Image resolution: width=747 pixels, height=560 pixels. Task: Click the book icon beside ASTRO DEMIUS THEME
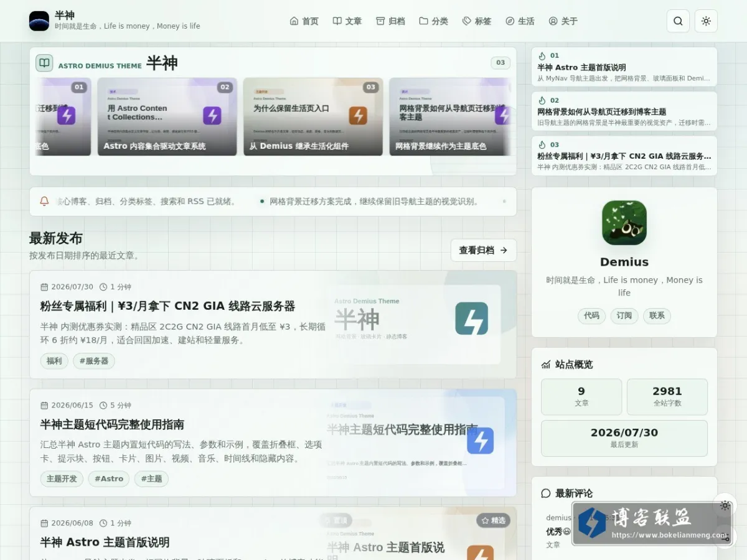pyautogui.click(x=44, y=63)
